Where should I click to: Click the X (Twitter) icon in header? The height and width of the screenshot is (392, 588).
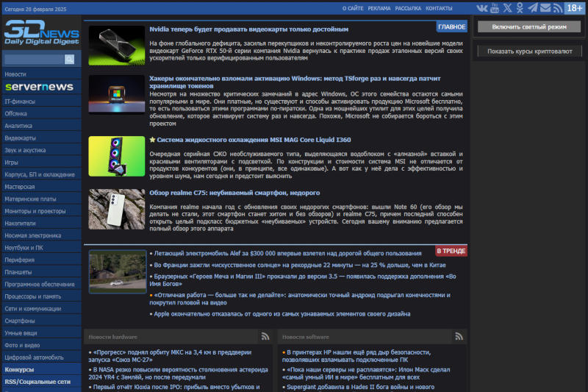coord(508,8)
